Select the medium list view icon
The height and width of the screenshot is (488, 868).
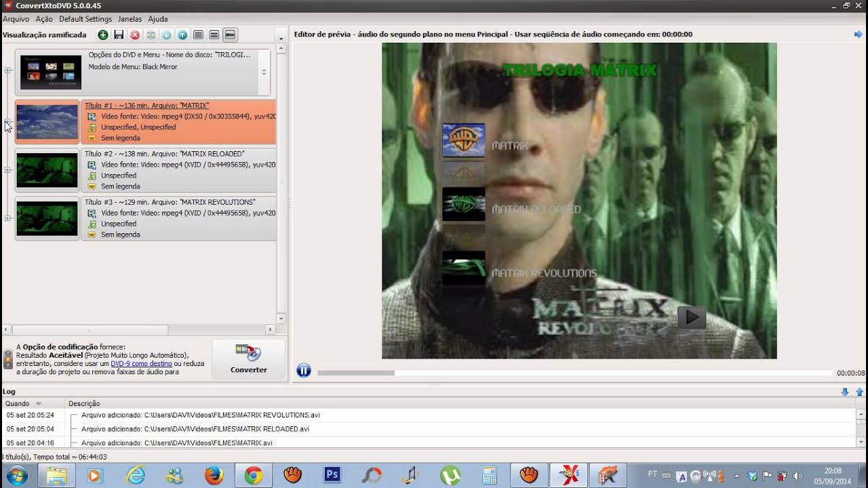pyautogui.click(x=214, y=35)
